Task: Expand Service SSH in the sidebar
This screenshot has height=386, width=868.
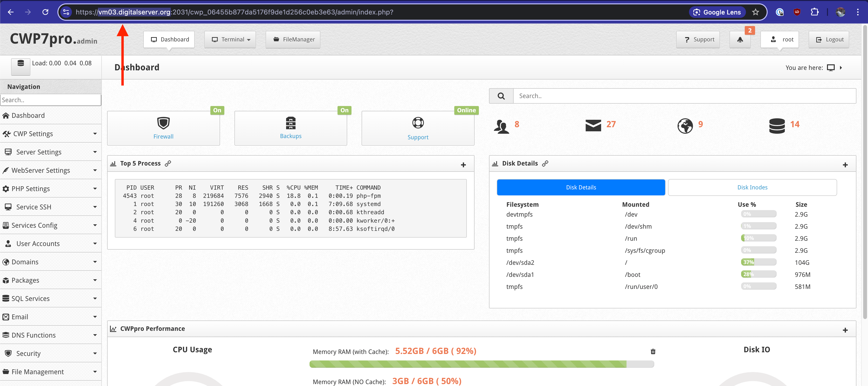Action: coord(51,207)
